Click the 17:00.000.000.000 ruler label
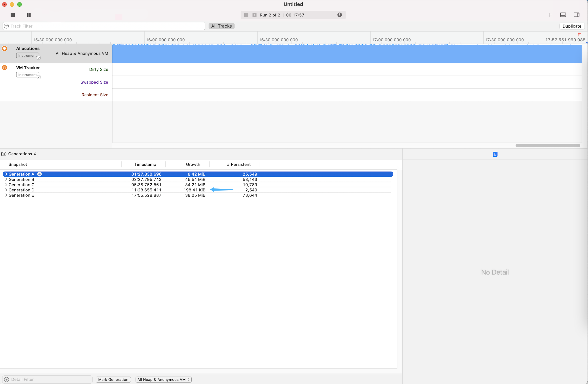Screen dimensions: 588x384 (391, 40)
